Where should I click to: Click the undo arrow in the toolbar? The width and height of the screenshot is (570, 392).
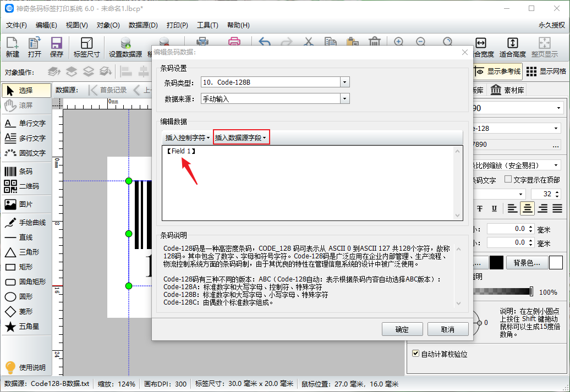tap(265, 41)
